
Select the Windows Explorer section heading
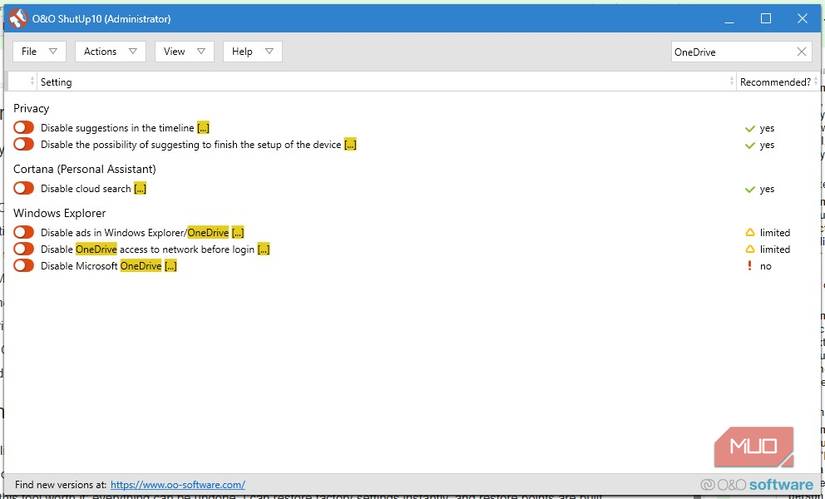click(59, 213)
